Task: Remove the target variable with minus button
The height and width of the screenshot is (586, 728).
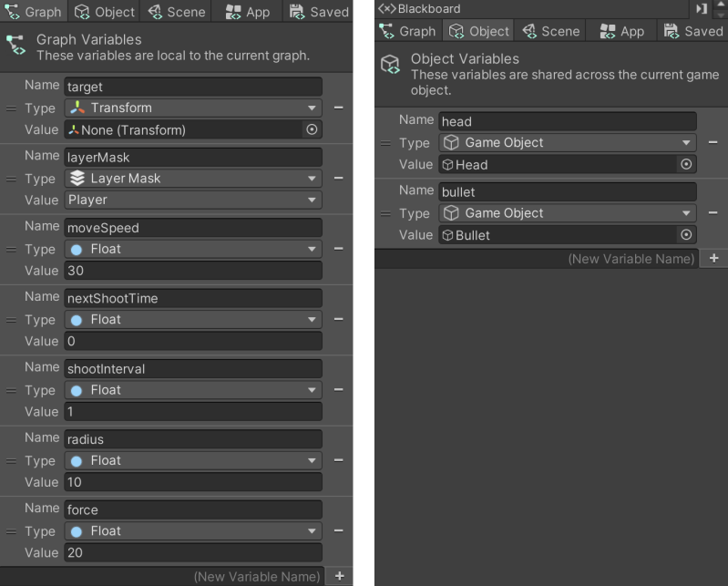Action: (x=338, y=108)
